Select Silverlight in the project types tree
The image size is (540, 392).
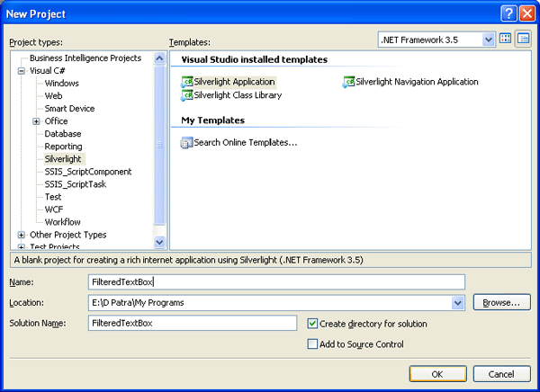click(63, 159)
